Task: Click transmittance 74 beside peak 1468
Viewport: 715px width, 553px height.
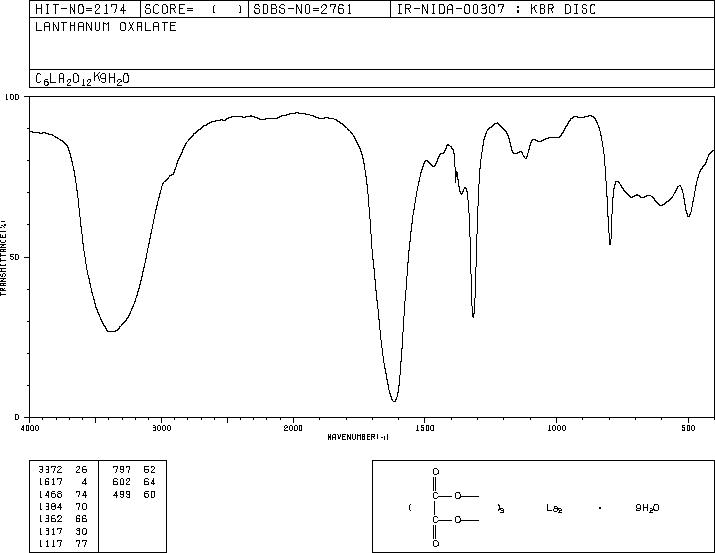Action: click(x=81, y=495)
